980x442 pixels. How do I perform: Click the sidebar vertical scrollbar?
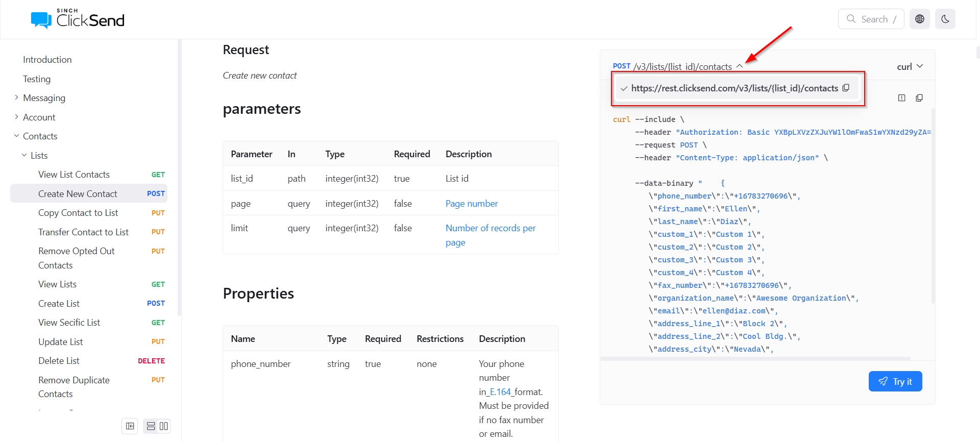point(179,178)
